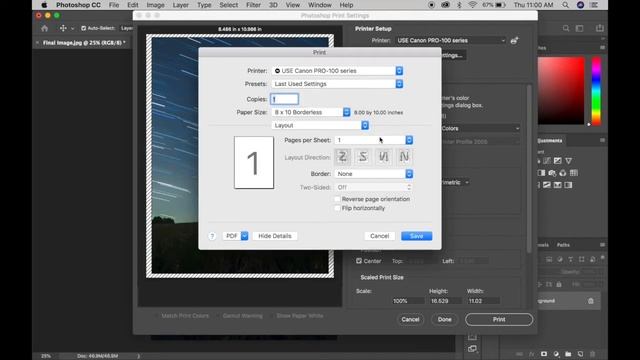Open the PDF dropdown menu
640x360 pixels.
coord(236,236)
